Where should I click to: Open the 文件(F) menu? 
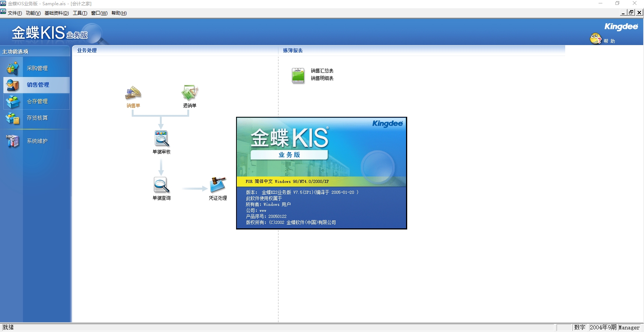pos(15,13)
